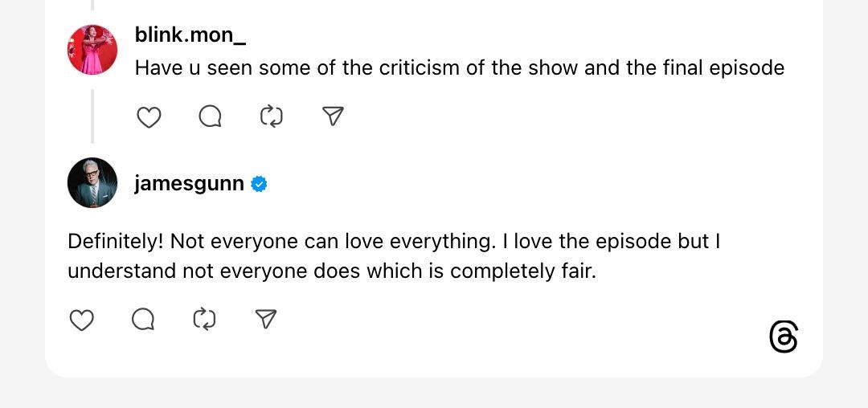The height and width of the screenshot is (408, 868).
Task: Open the blink.mon_ comment about show criticism
Action: click(x=459, y=67)
